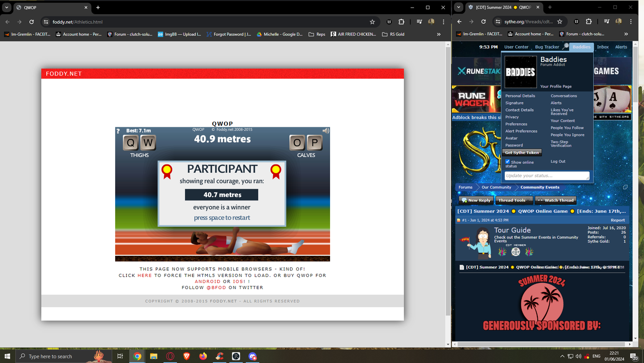Mute the QWOP game sound speaker icon
The height and width of the screenshot is (363, 644).
coord(326,131)
